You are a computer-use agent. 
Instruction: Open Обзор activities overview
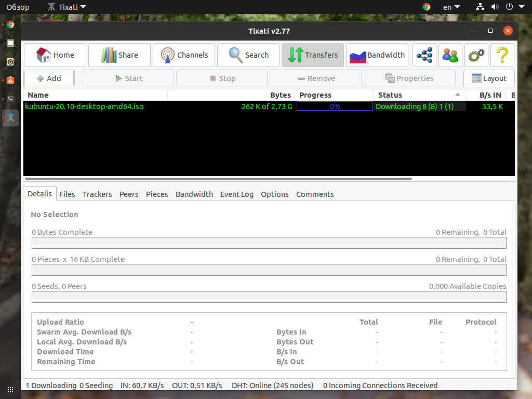pyautogui.click(x=18, y=7)
